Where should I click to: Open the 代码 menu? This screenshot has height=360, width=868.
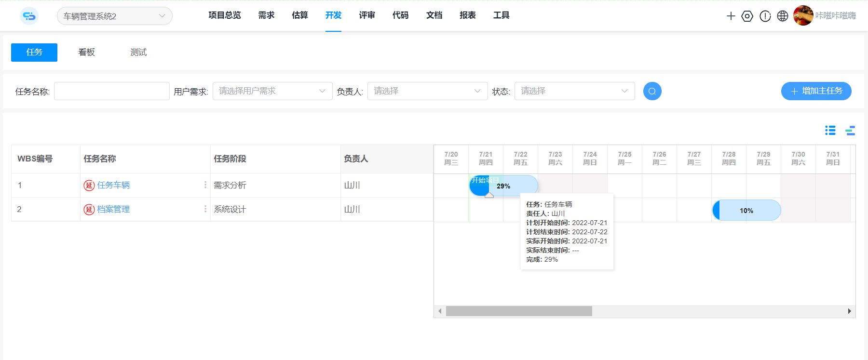(x=401, y=15)
